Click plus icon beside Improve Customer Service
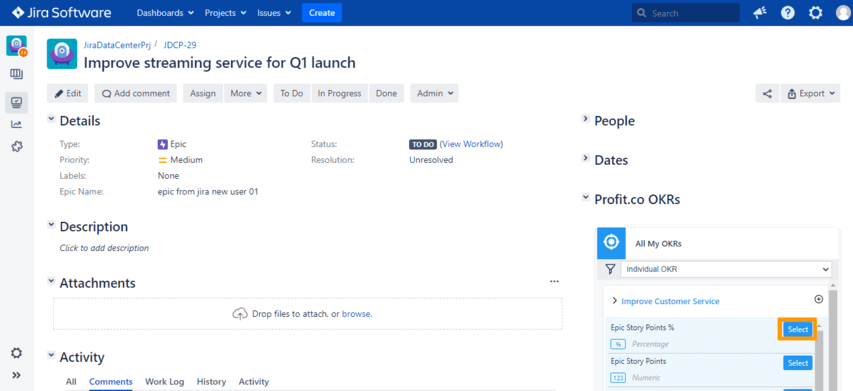 coord(818,300)
